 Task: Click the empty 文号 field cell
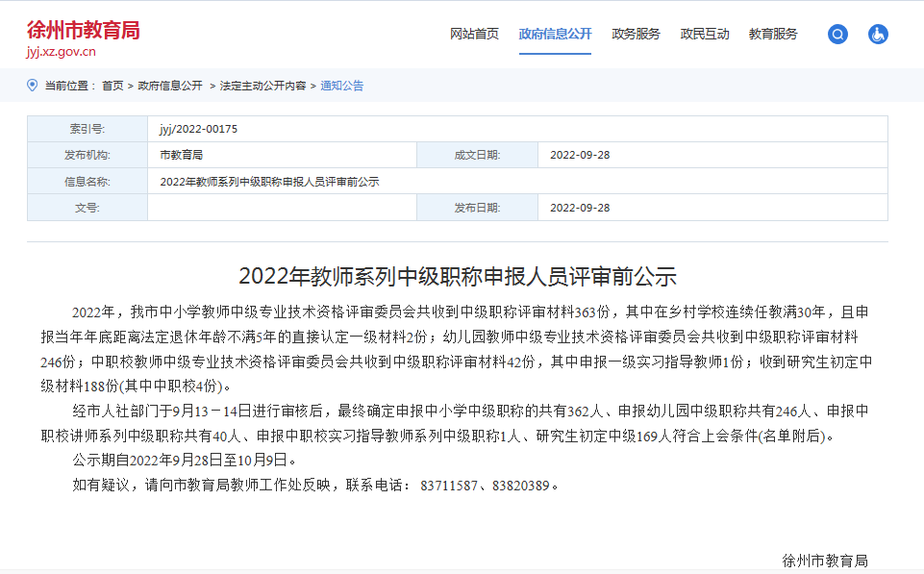[281, 207]
